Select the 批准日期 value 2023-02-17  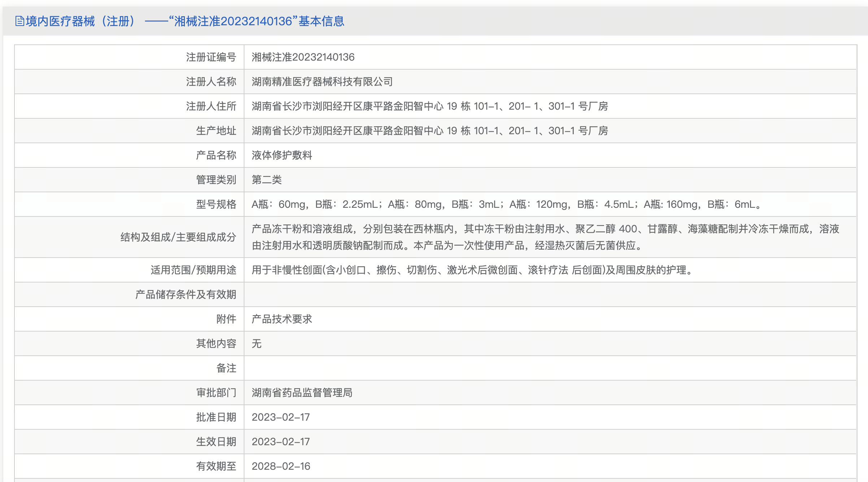pos(281,417)
